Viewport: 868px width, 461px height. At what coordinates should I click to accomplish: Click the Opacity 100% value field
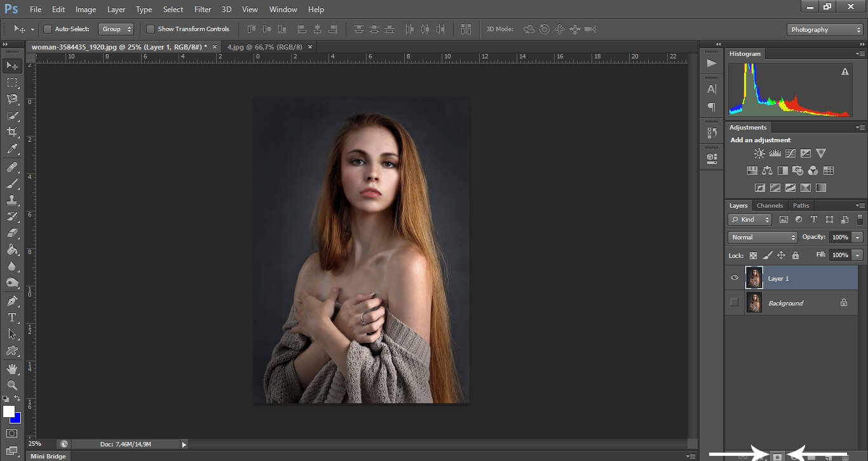pyautogui.click(x=840, y=237)
